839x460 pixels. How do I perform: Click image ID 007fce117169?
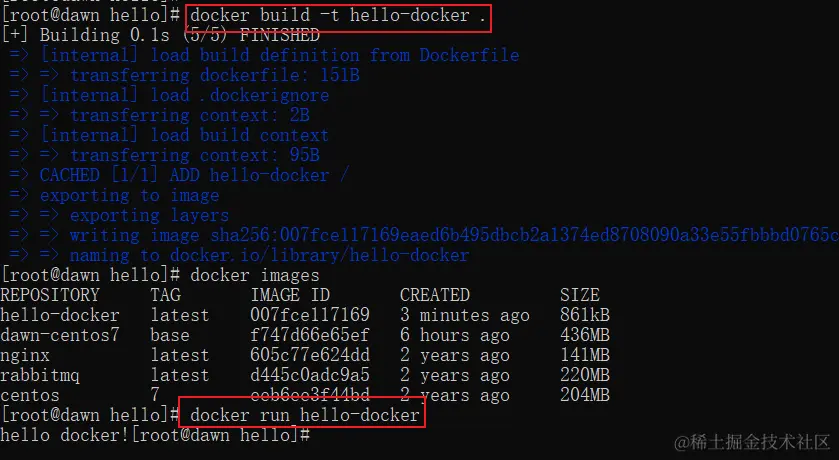(310, 315)
